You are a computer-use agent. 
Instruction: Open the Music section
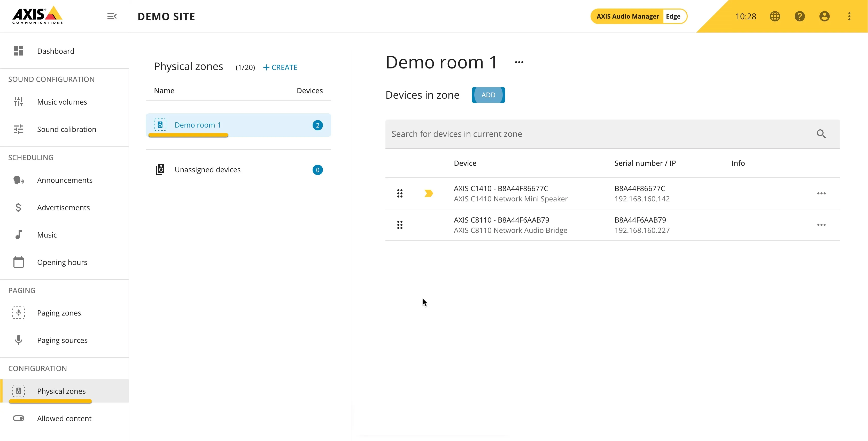tap(64, 235)
